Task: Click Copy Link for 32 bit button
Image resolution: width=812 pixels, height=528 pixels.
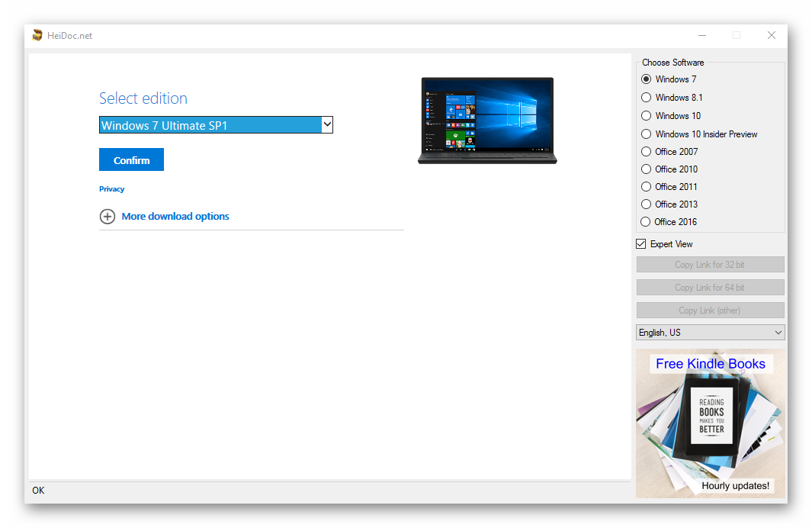Action: [710, 265]
